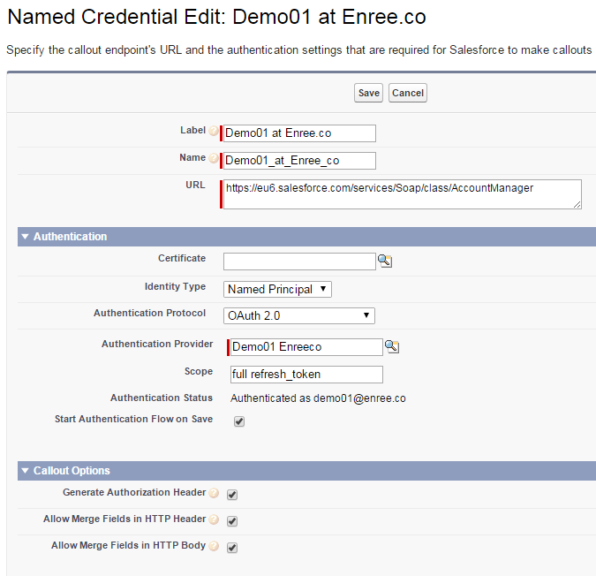Open the Authentication Protocol dropdown
This screenshot has width=596, height=576.
[299, 316]
